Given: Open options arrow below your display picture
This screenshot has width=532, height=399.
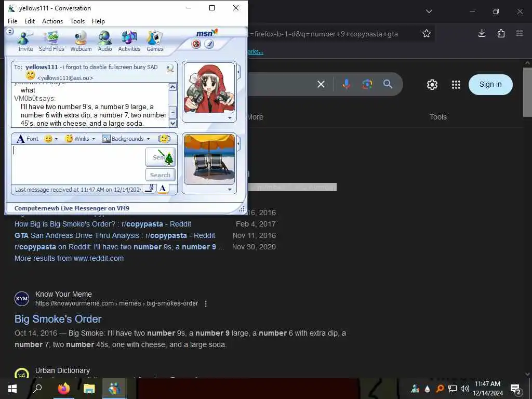Looking at the screenshot, I should pyautogui.click(x=230, y=189).
